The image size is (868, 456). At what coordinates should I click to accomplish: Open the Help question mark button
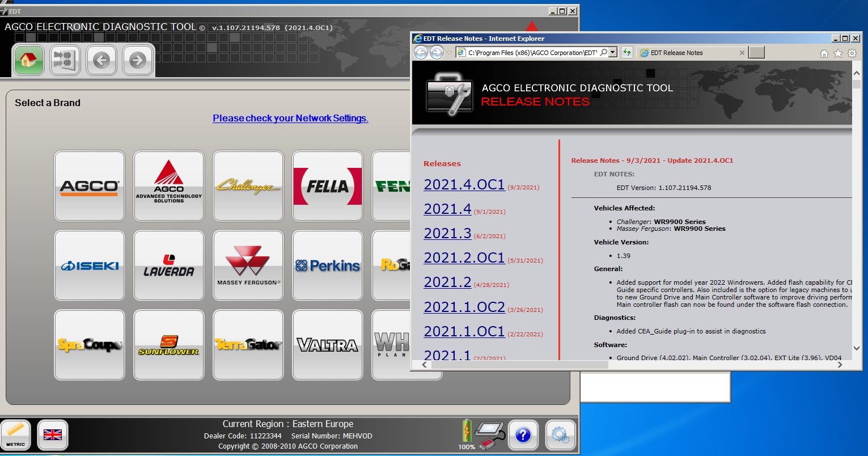coord(523,435)
